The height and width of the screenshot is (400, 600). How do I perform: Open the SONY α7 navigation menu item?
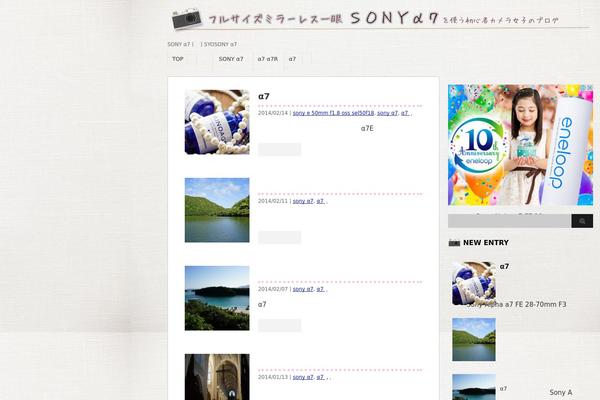(231, 59)
